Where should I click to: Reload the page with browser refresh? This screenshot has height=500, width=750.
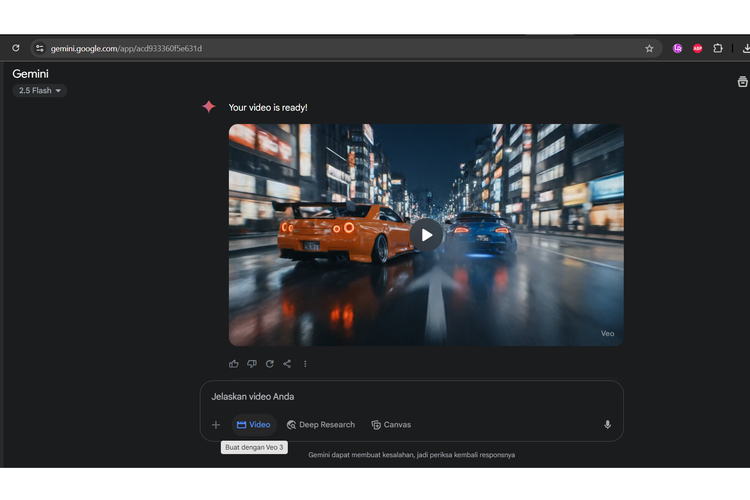coord(16,48)
